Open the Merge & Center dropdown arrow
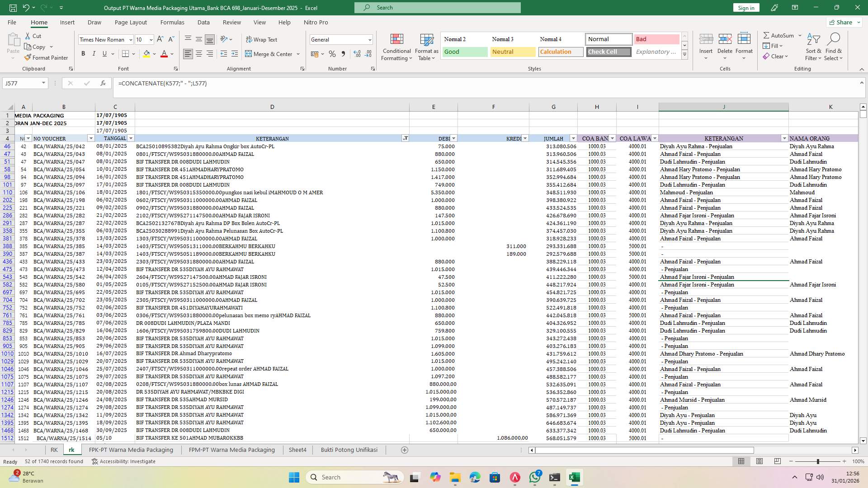The height and width of the screenshot is (488, 868). point(298,54)
